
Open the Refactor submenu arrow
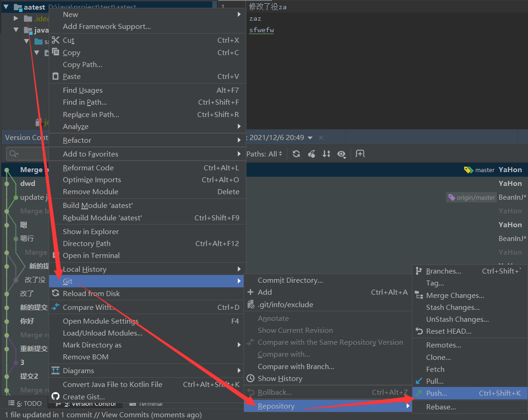[x=239, y=140]
